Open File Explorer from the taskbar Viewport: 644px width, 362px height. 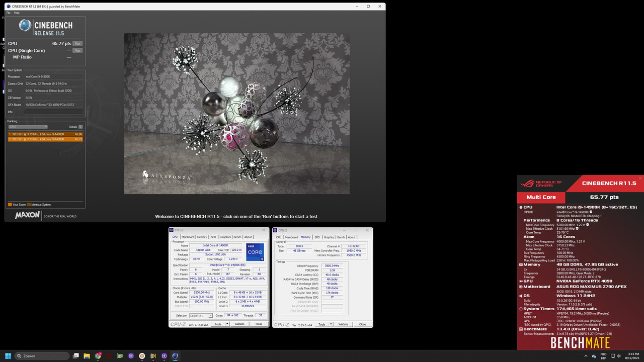pos(87,356)
